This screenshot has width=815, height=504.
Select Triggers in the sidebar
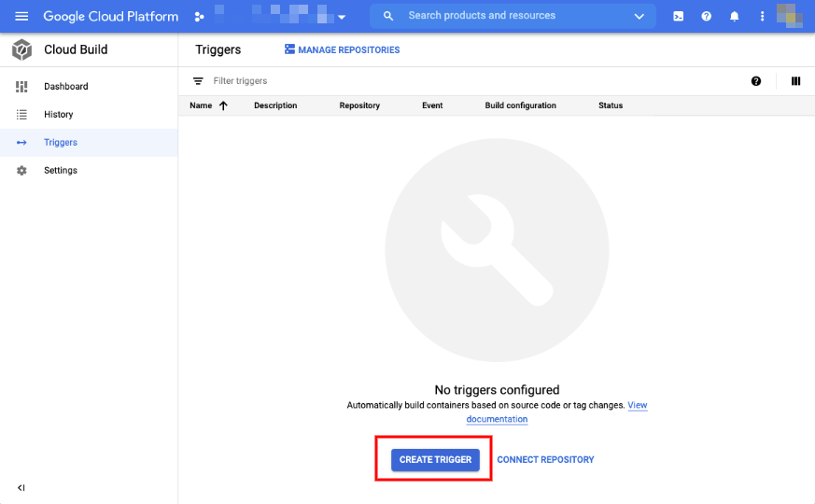(x=89, y=143)
